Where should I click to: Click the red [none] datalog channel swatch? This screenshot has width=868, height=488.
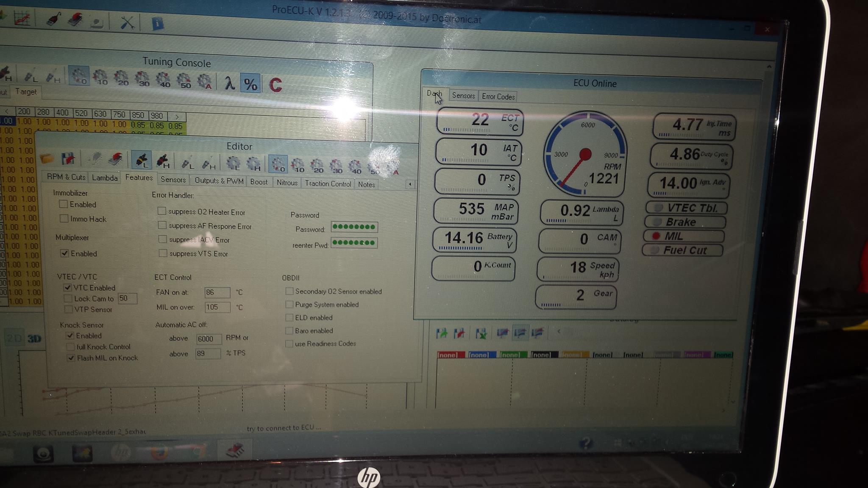[451, 355]
